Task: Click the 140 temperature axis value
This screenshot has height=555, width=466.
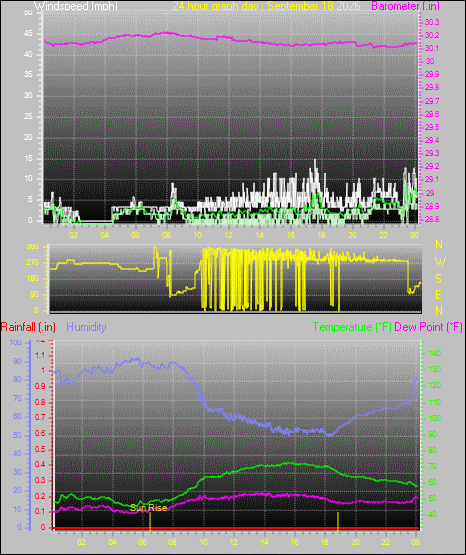Action: coord(435,353)
